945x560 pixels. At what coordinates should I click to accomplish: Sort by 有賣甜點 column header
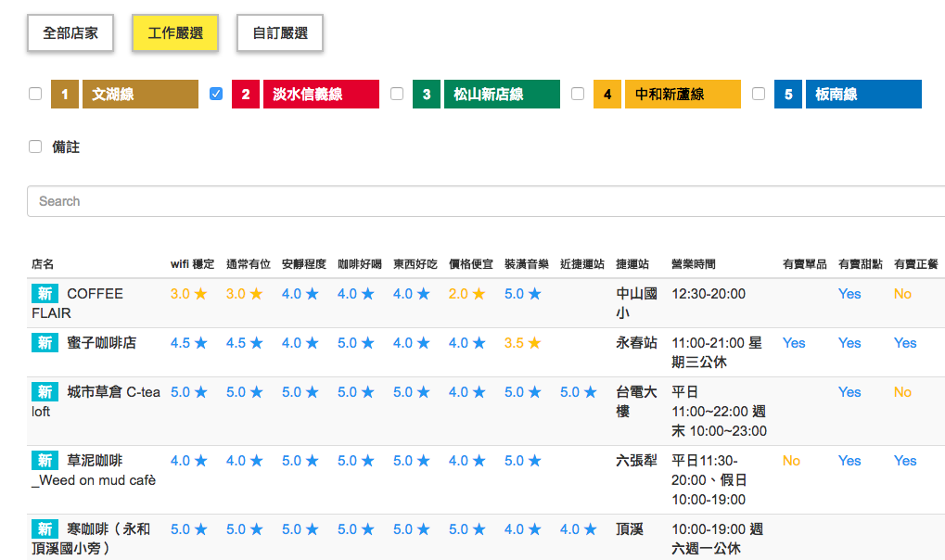click(x=860, y=264)
